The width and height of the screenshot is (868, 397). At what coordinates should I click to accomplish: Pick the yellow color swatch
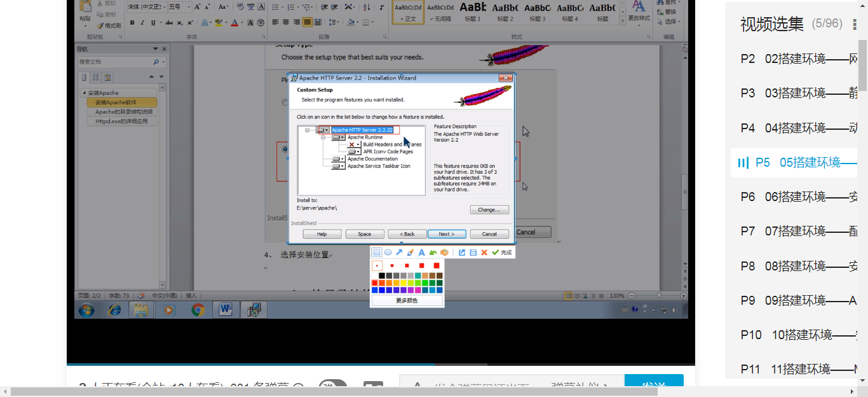pos(403,283)
